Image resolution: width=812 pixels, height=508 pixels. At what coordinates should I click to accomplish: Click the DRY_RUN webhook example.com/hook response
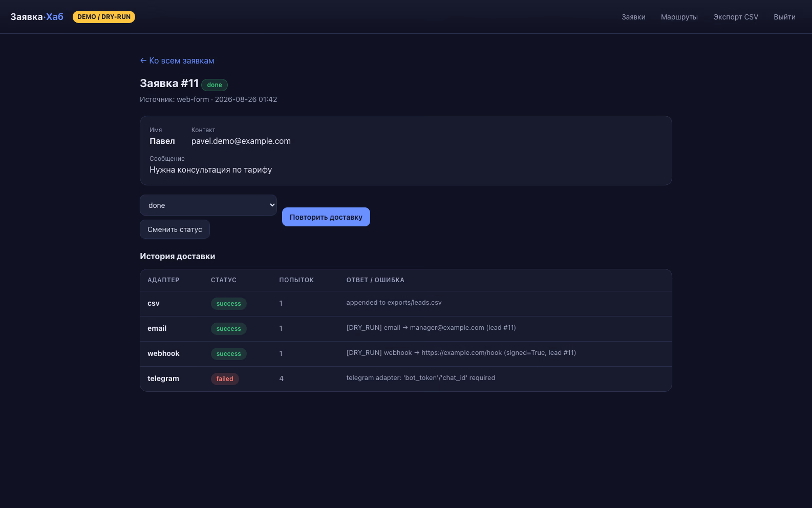(461, 353)
